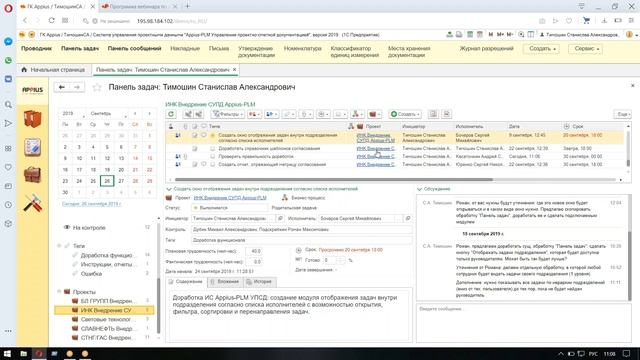Screen dimensions: 640x360
Task: Open ИНК Внедрение link in details pane
Action: pos(230,198)
